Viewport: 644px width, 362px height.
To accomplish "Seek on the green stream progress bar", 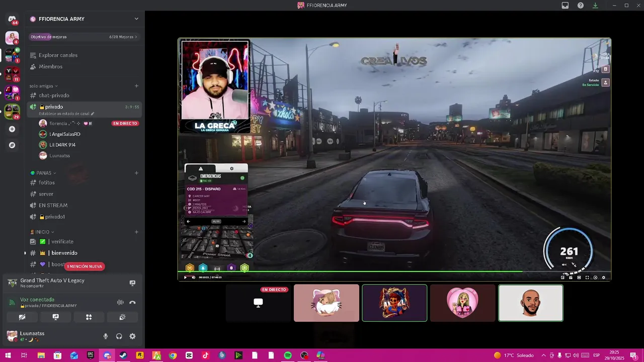I will point(394,272).
